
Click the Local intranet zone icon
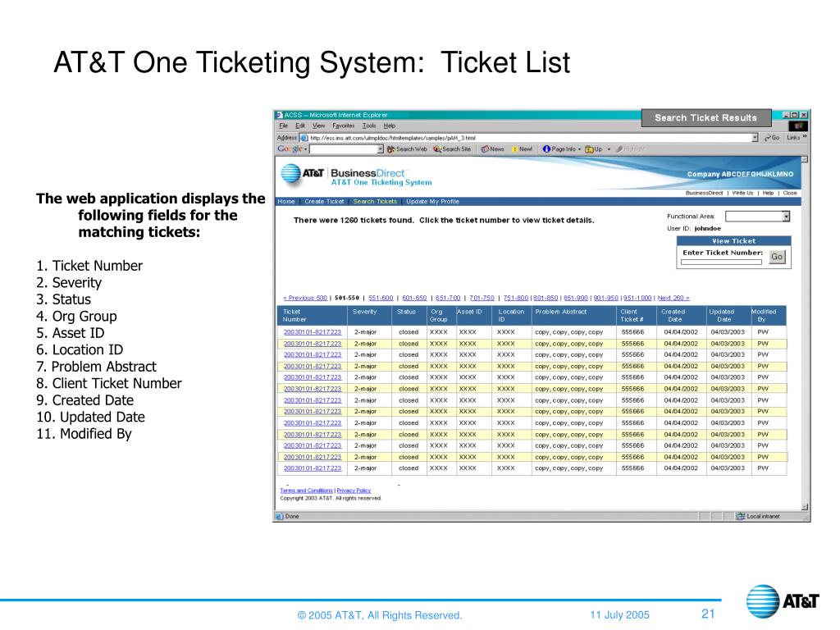click(x=741, y=517)
